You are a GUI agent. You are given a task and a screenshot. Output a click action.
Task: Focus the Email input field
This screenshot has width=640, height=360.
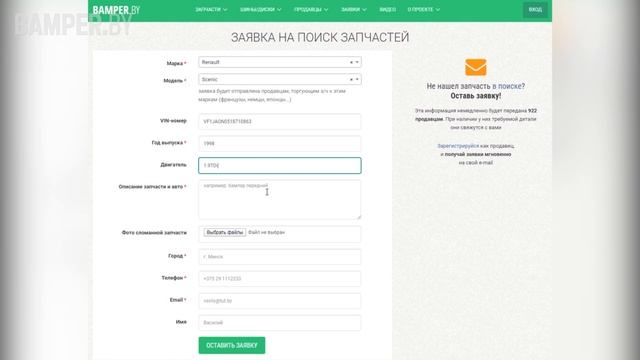(x=280, y=301)
